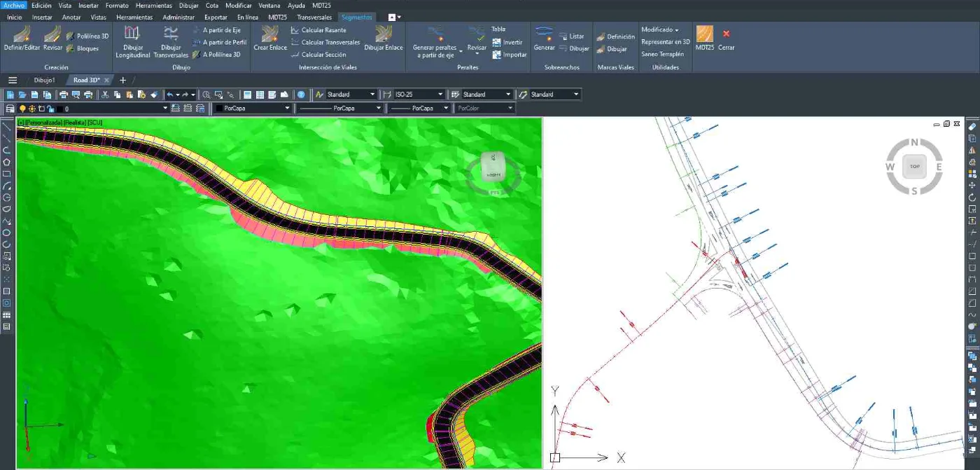Screen dimensions: 980x470
Task: Click the Definir/Editar segment icon
Action: tap(22, 34)
